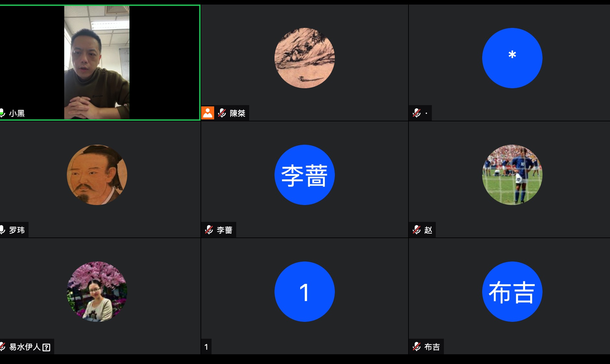This screenshot has height=364, width=610.
Task: Select 小黑's live video feed
Action: coord(97,62)
